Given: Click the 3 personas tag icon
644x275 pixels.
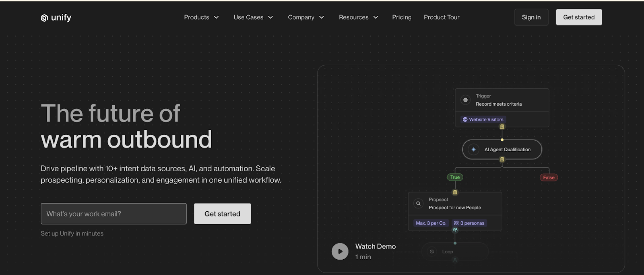Looking at the screenshot, I should coord(456,223).
